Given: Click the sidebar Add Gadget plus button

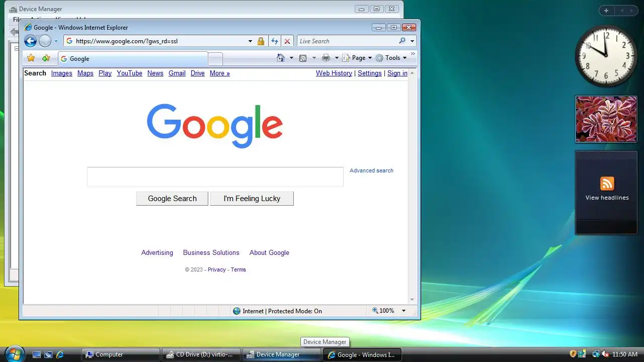Looking at the screenshot, I should click(606, 11).
